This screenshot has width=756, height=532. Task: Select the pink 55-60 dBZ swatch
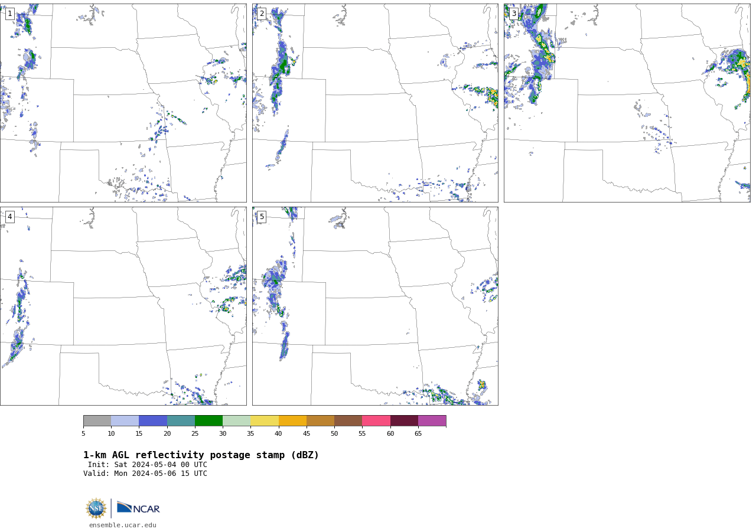coord(376,421)
